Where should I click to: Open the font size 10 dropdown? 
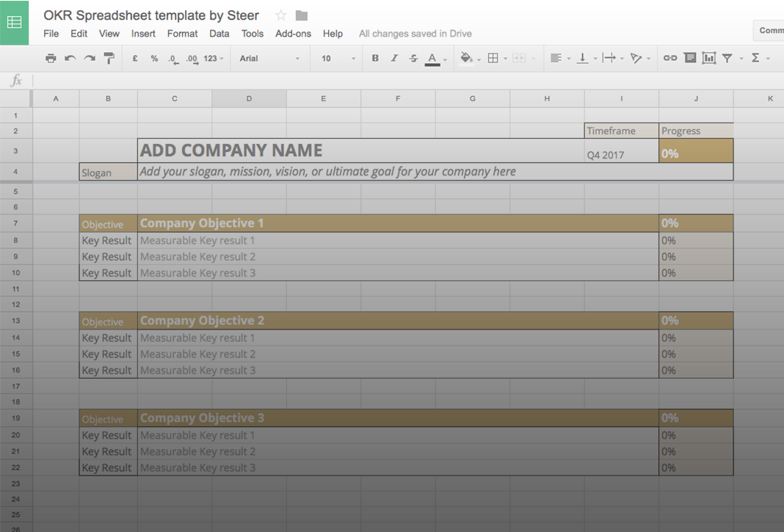click(338, 59)
